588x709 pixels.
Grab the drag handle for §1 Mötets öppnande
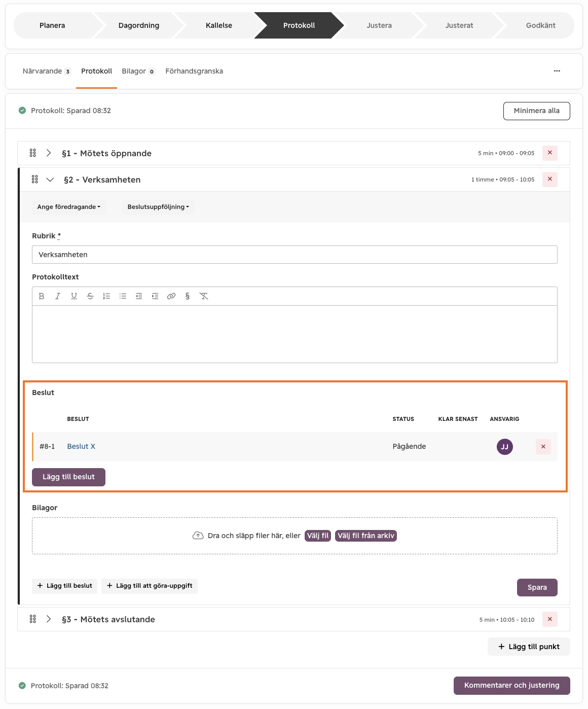click(33, 153)
